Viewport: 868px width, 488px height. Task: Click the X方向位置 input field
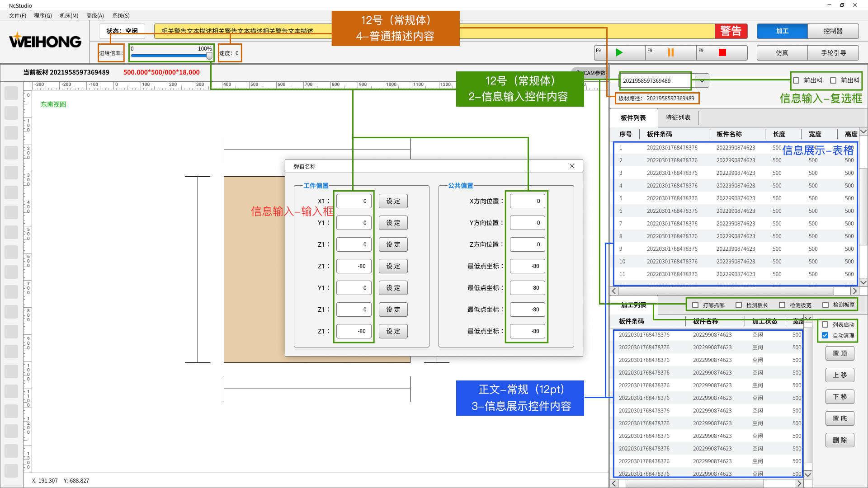tap(527, 201)
